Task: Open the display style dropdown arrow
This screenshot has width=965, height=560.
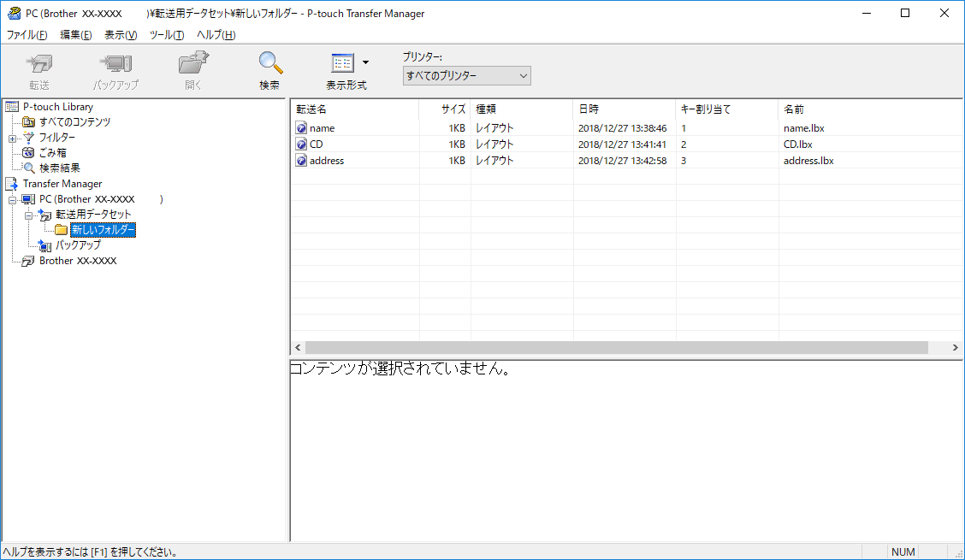Action: (365, 62)
